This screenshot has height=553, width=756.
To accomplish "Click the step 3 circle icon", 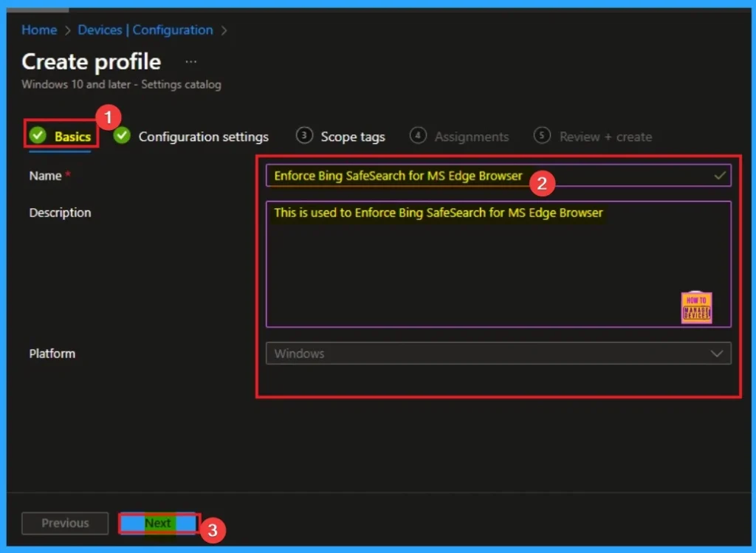I will (304, 135).
